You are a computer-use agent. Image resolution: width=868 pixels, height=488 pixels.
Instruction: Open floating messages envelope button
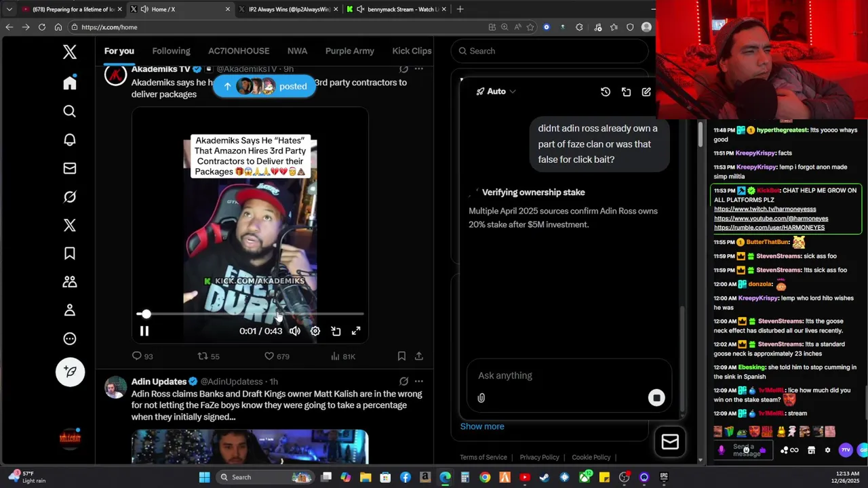(670, 442)
